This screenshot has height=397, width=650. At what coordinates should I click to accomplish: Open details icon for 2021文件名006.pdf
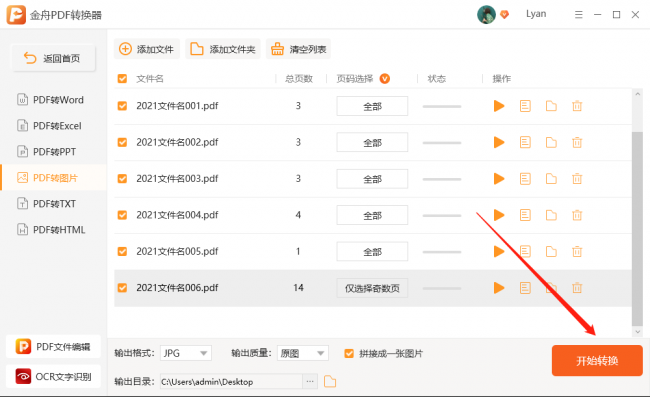pos(525,288)
